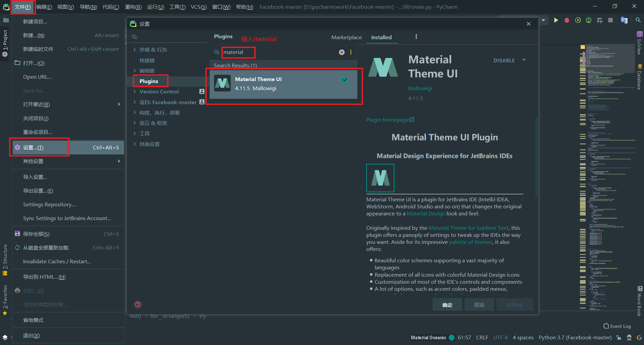Expand the Version Control section
The width and height of the screenshot is (644, 345).
pyautogui.click(x=135, y=91)
